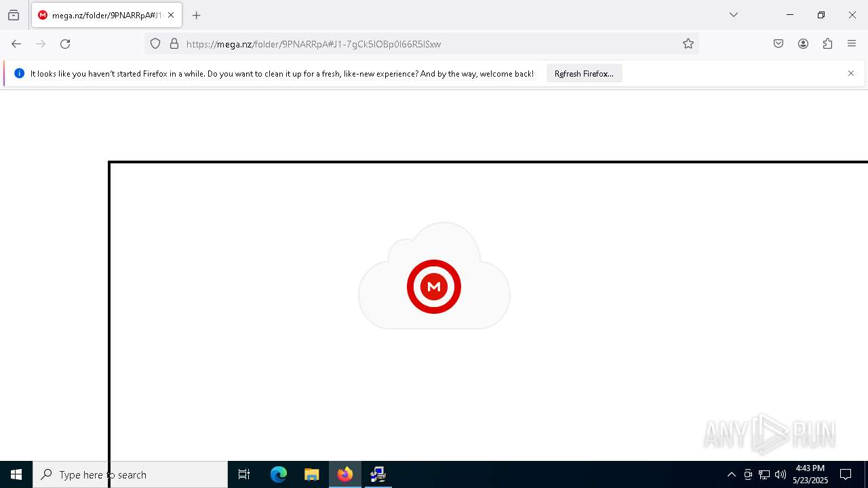Click the Refresh Firefox... button

[584, 73]
